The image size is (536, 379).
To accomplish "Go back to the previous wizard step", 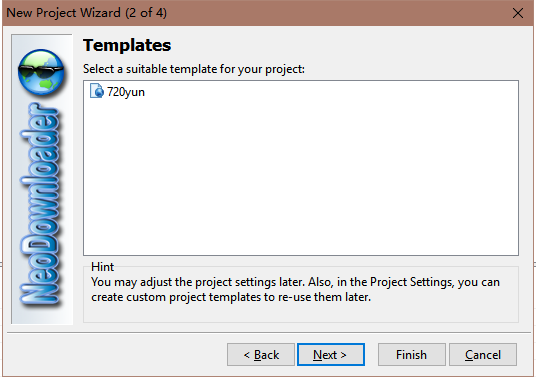I will click(261, 354).
